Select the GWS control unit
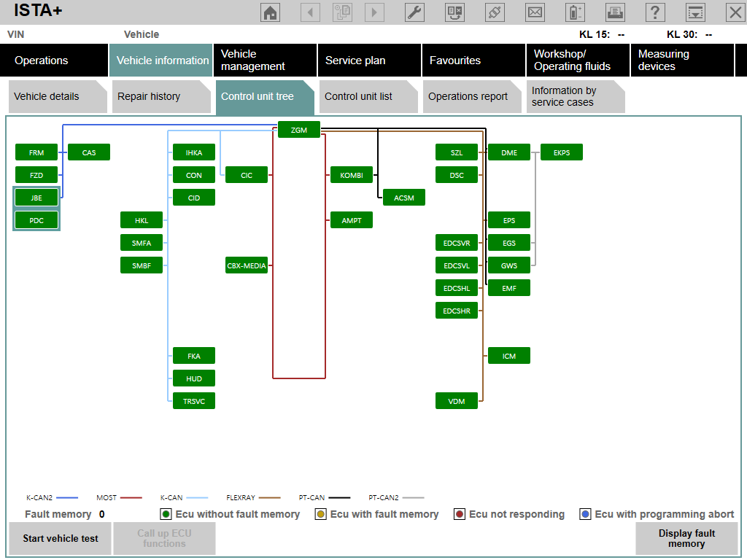The image size is (747, 560). pos(508,265)
